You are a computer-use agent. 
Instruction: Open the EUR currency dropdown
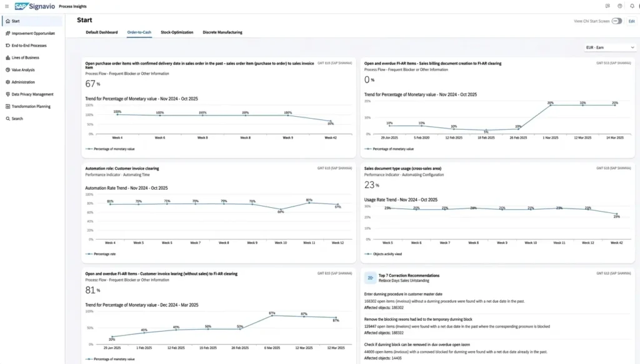[610, 47]
